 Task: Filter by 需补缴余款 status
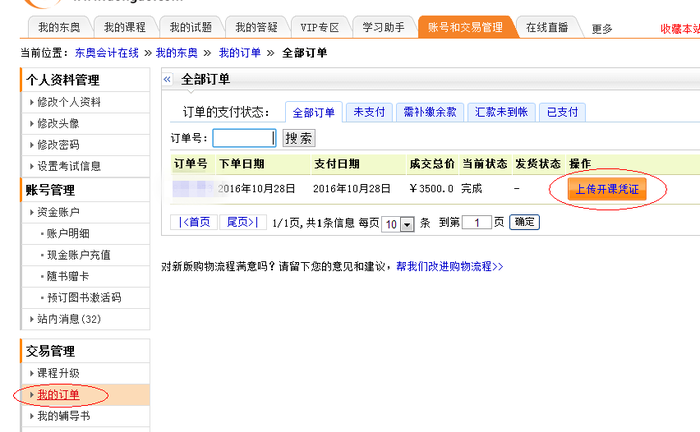click(428, 112)
